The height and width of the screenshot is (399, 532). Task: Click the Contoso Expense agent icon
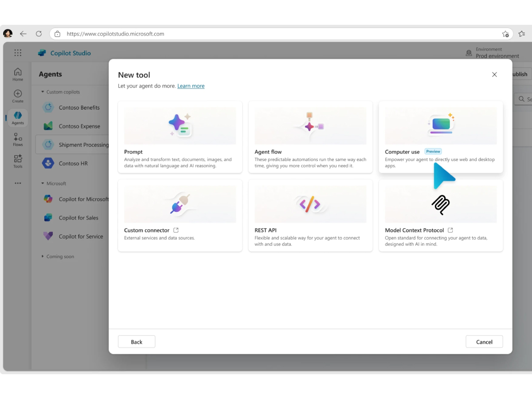tap(48, 126)
